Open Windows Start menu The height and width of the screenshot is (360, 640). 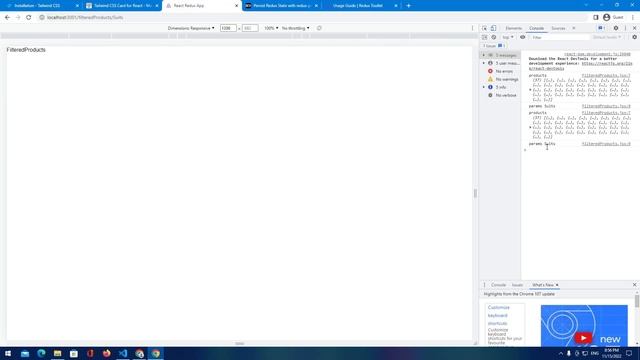coord(8,353)
